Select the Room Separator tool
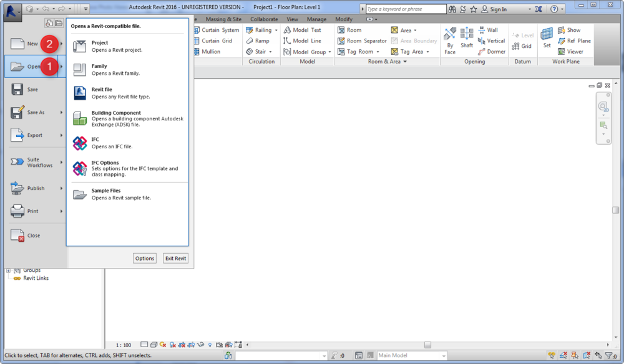The image size is (624, 364). coord(362,41)
